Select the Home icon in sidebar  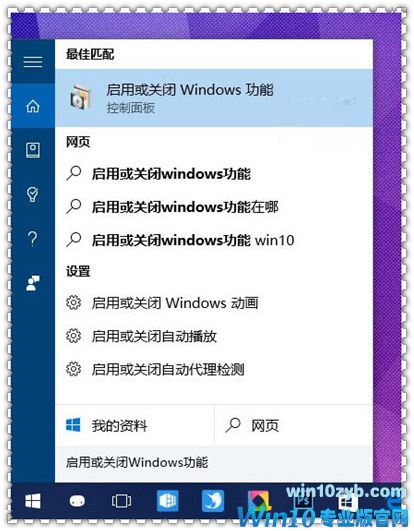[x=33, y=106]
